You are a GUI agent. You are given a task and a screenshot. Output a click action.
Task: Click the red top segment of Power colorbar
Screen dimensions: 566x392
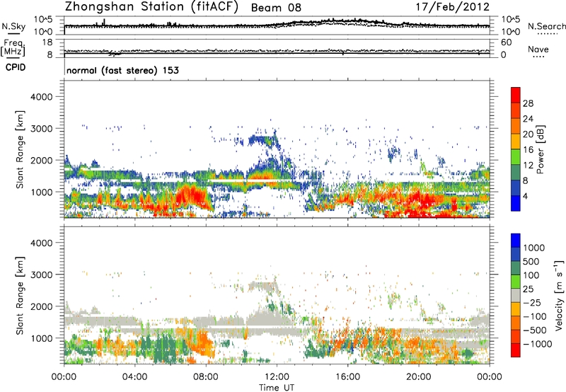[516, 95]
